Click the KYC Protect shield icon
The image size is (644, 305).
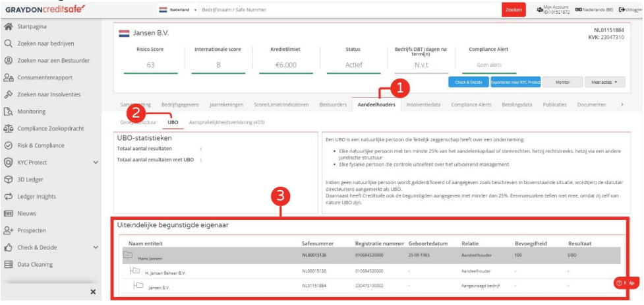coord(8,162)
